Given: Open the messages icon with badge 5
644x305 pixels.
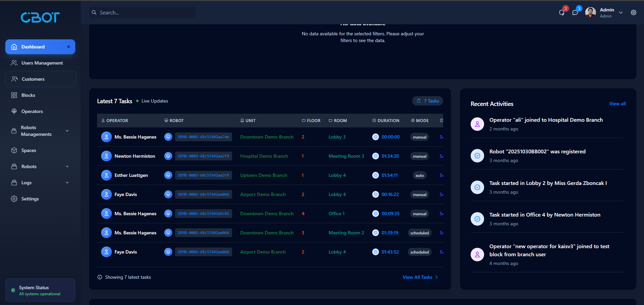Looking at the screenshot, I should point(575,12).
